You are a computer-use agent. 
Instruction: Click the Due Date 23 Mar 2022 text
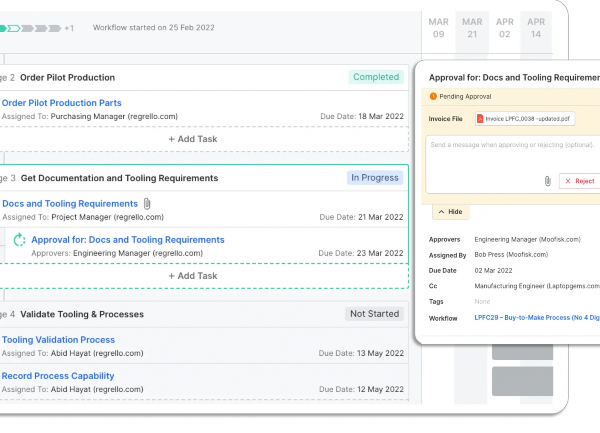361,253
